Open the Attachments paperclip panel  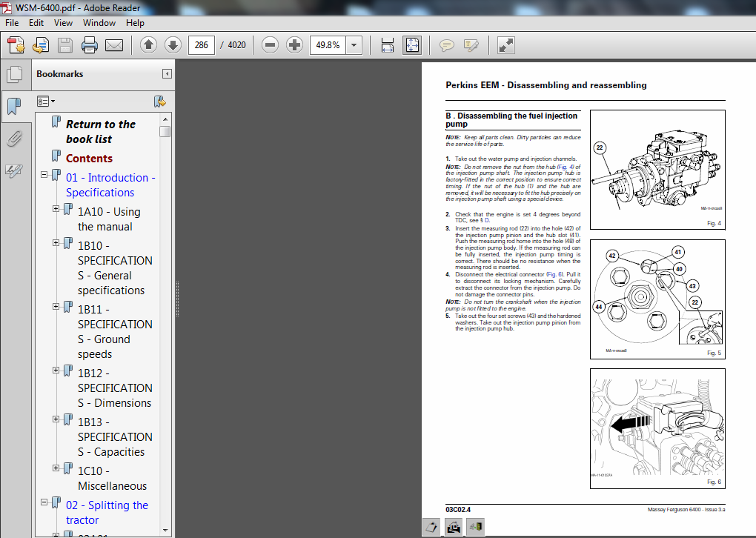pyautogui.click(x=15, y=139)
